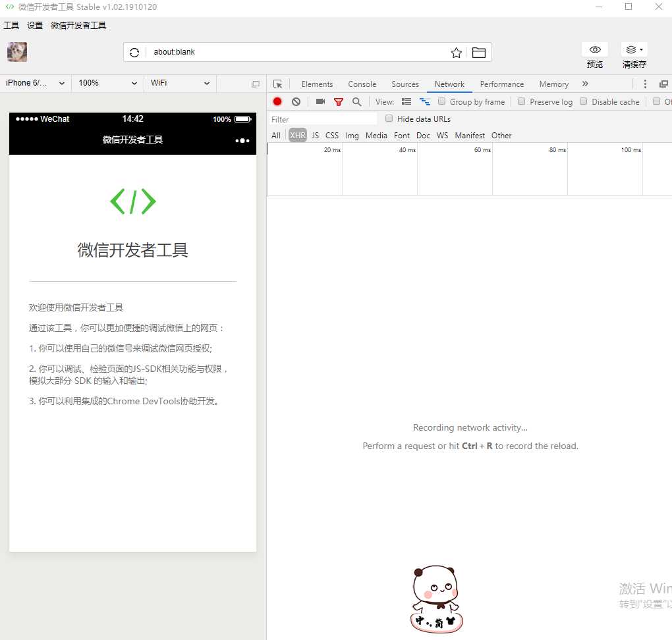This screenshot has height=640, width=672.
Task: Switch to the Sources tab
Action: click(x=405, y=84)
